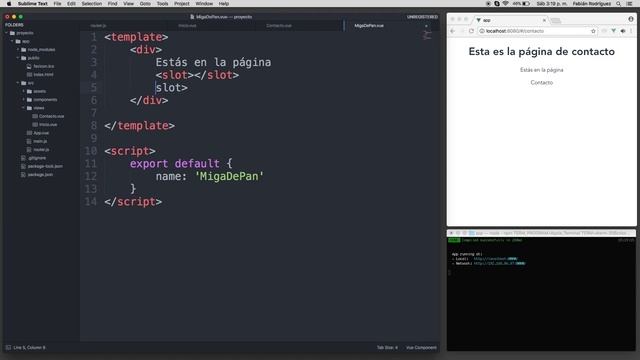640x360 pixels.
Task: Select the components folder icon
Action: pyautogui.click(x=29, y=100)
